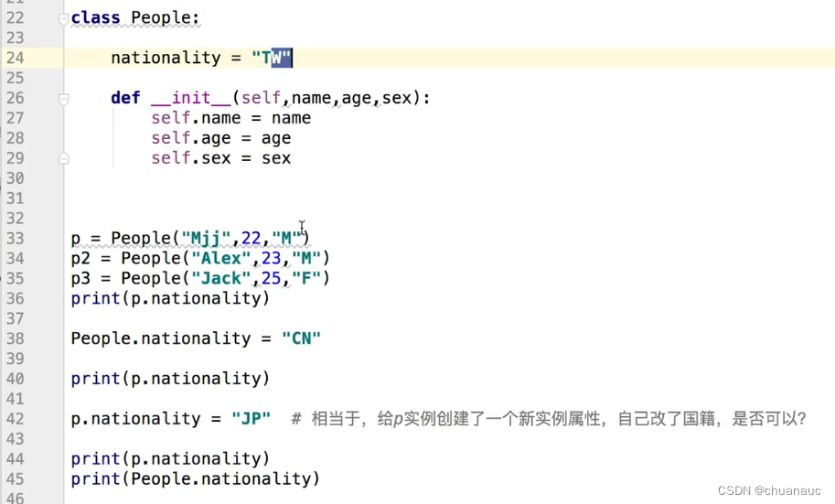
Task: Collapse the __init__ method fold marker
Action: pyautogui.click(x=63, y=99)
